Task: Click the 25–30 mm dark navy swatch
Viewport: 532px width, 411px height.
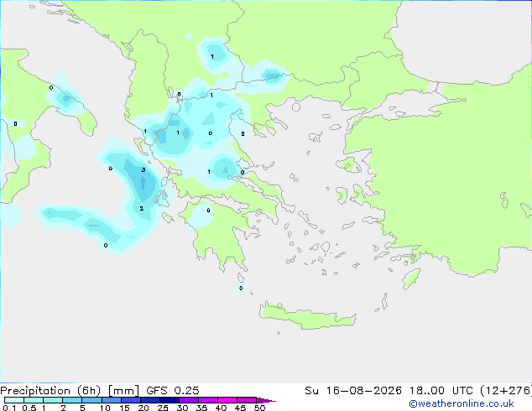Action: coord(170,400)
